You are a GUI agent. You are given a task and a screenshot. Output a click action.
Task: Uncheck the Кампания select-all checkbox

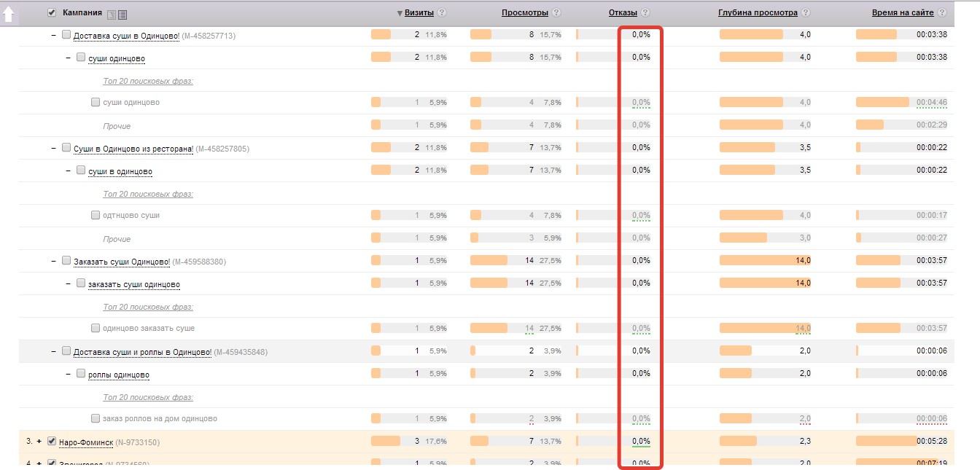52,12
